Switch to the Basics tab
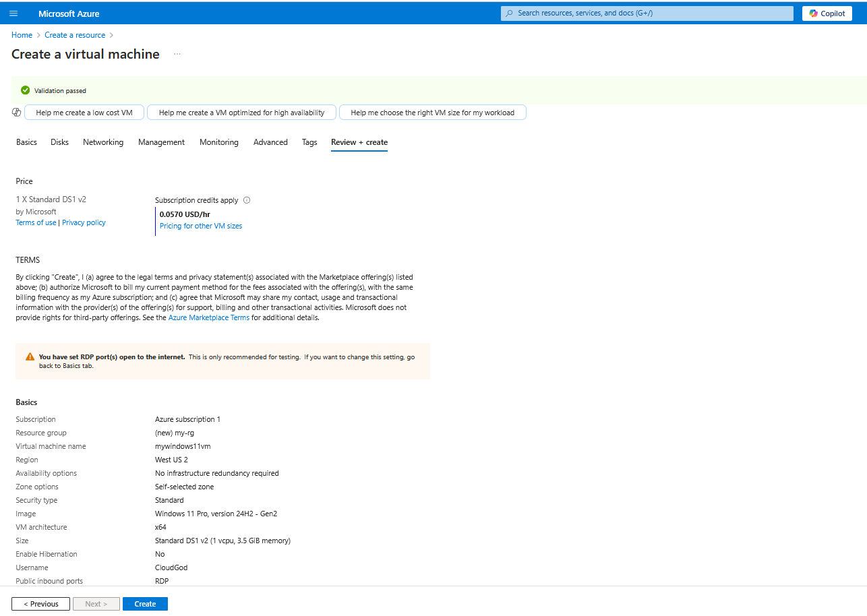Image resolution: width=867 pixels, height=616 pixels. tap(26, 142)
